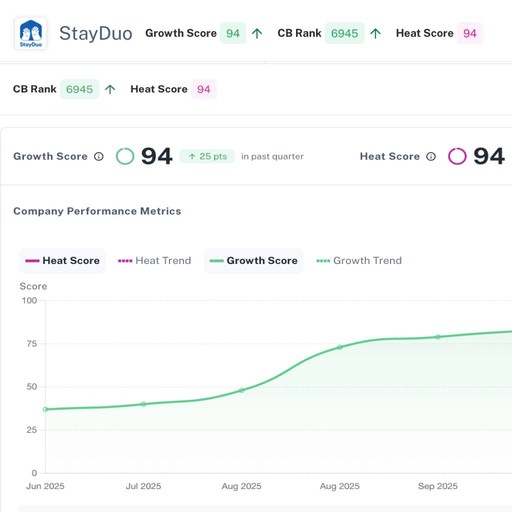Click the 0 value on the Score axis
The height and width of the screenshot is (512, 512).
point(34,473)
